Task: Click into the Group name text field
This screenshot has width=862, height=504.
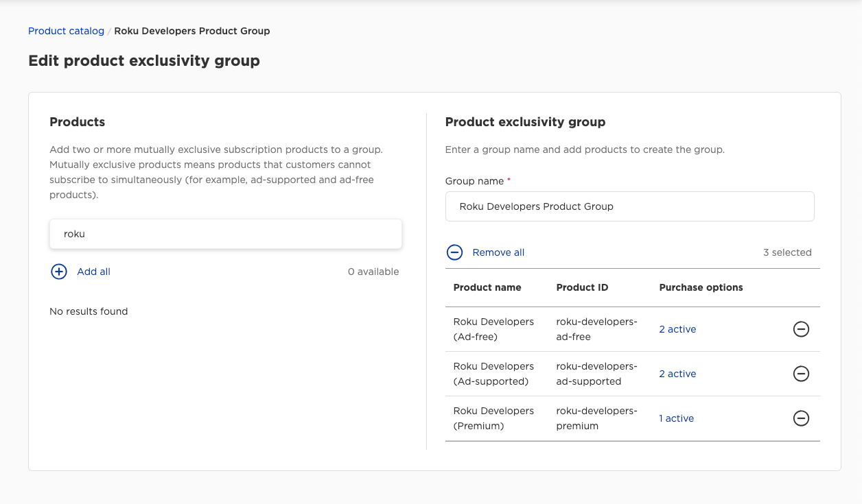Action: click(x=629, y=206)
